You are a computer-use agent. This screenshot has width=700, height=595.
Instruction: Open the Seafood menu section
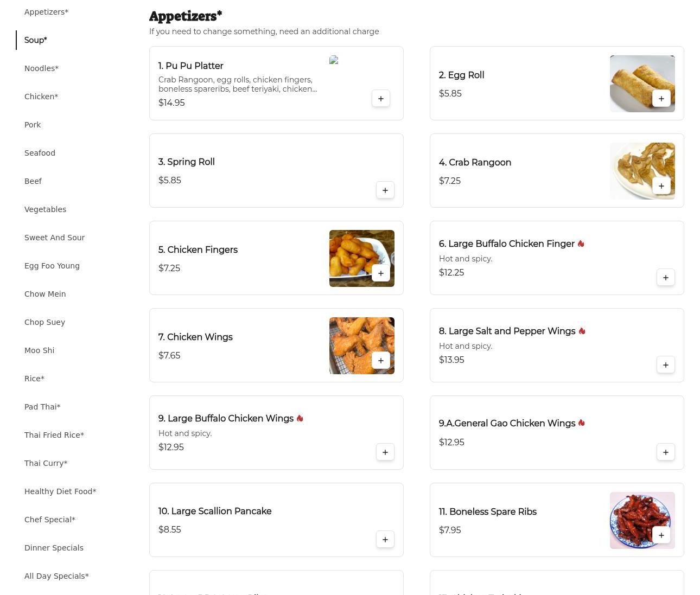tap(40, 153)
